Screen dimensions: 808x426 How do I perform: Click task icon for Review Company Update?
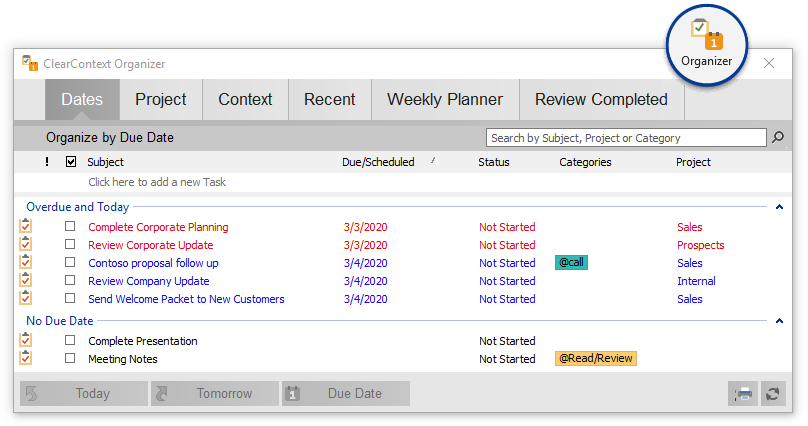coord(25,280)
